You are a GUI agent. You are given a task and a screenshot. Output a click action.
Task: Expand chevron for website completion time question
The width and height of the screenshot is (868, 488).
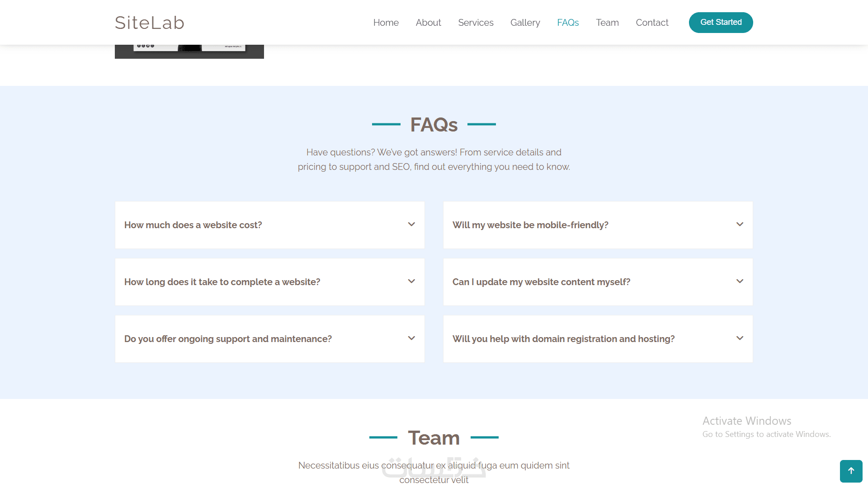(x=411, y=282)
